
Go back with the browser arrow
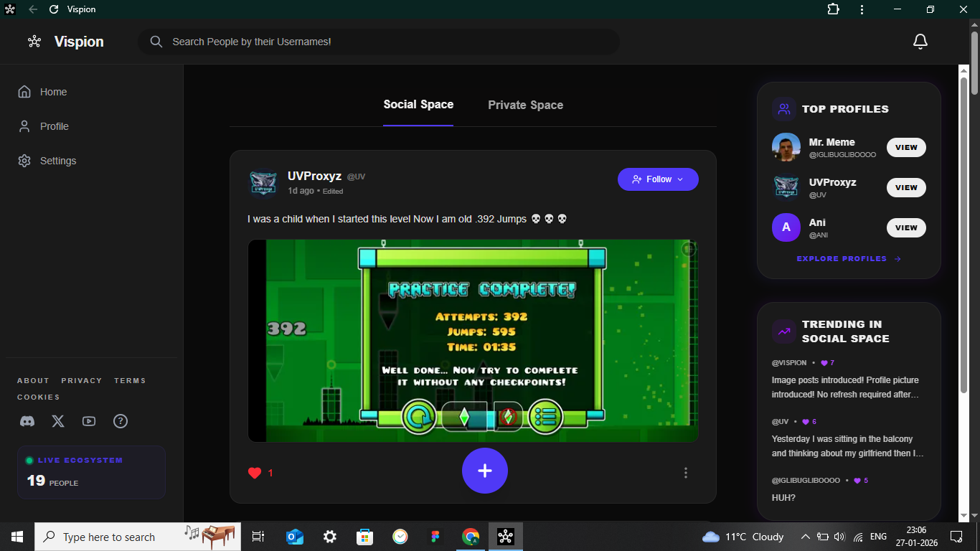point(33,9)
